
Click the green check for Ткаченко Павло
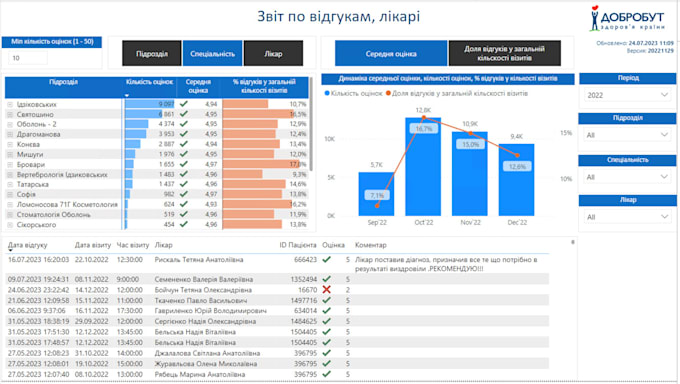(x=327, y=300)
